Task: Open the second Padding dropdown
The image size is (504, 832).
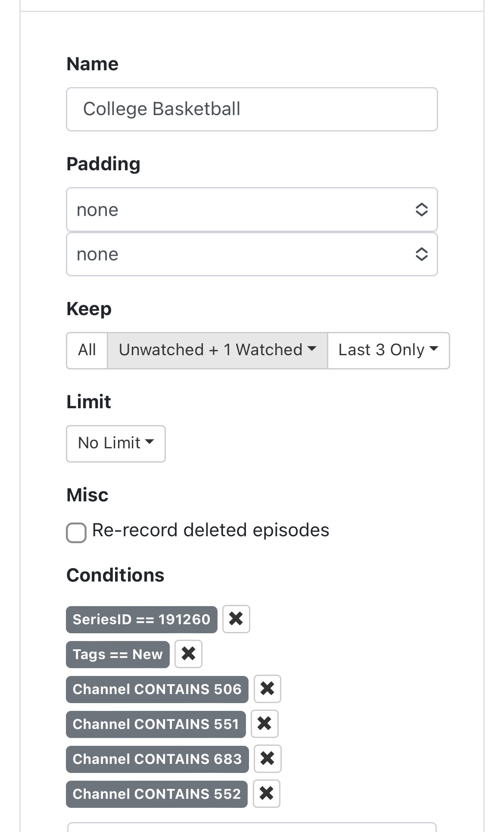Action: [252, 254]
